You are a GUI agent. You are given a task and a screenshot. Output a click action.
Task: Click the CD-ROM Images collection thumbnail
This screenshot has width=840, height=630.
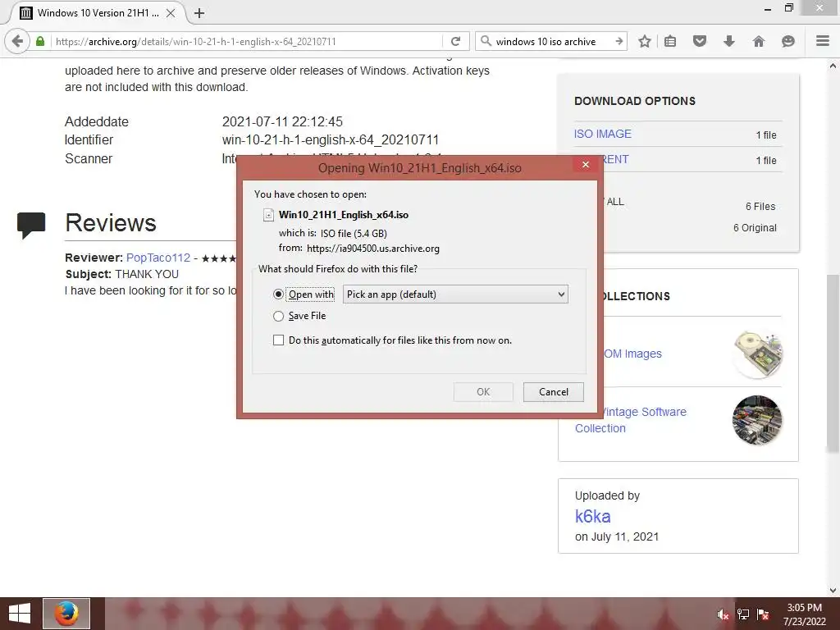click(x=757, y=354)
